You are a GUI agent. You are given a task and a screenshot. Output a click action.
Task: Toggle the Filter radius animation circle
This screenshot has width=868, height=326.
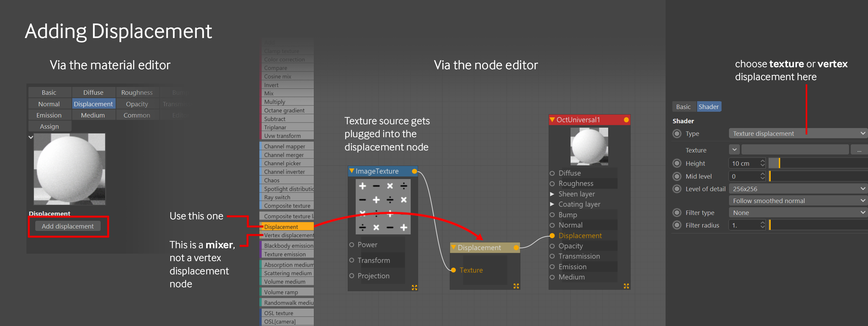coord(677,225)
